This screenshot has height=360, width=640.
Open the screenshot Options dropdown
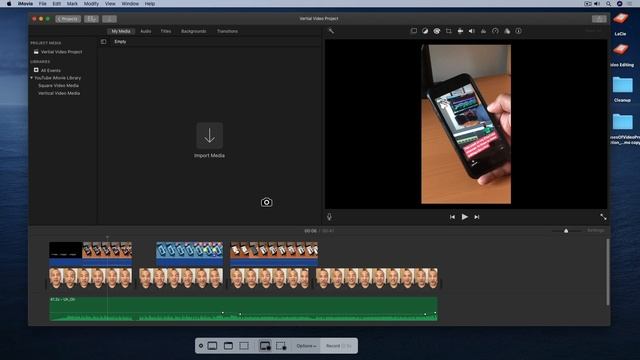coord(306,346)
